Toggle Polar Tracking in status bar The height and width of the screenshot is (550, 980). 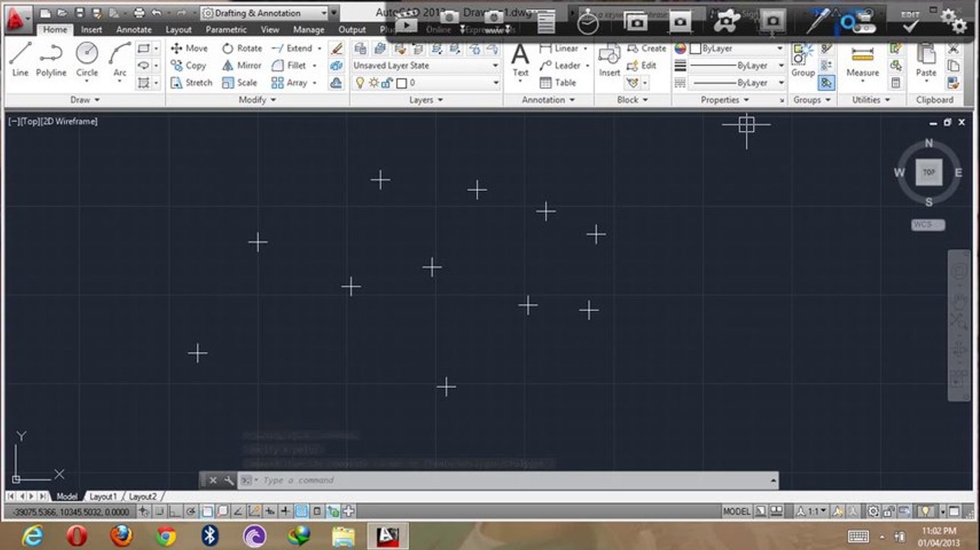click(191, 511)
